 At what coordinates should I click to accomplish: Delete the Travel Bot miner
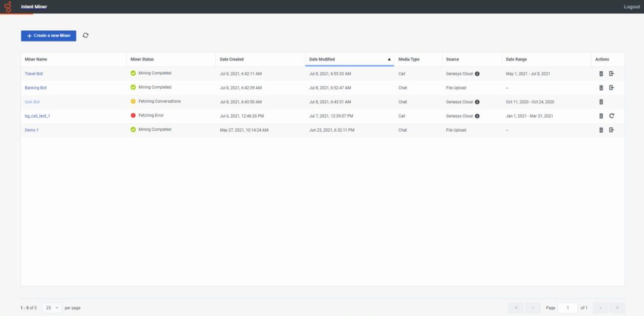click(x=601, y=74)
